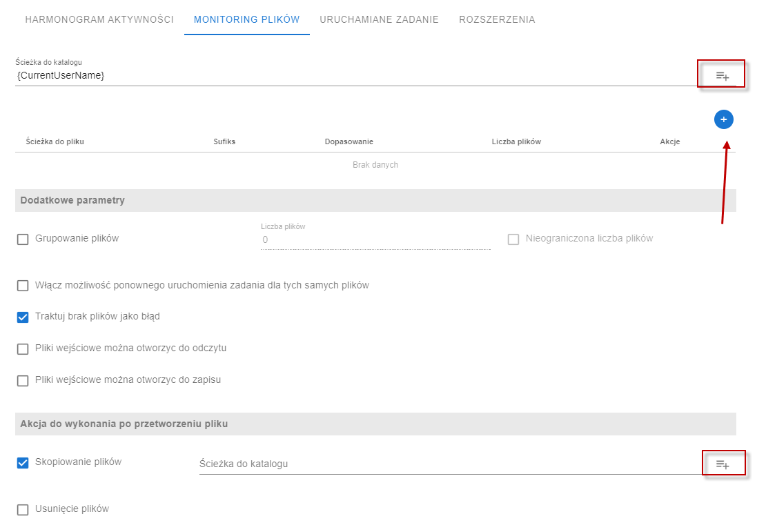Uncheck the Skopiowanie plików checkbox
The width and height of the screenshot is (766, 532).
(23, 462)
